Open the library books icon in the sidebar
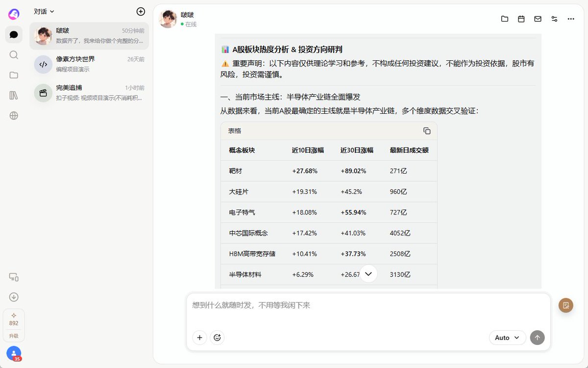 pos(14,95)
